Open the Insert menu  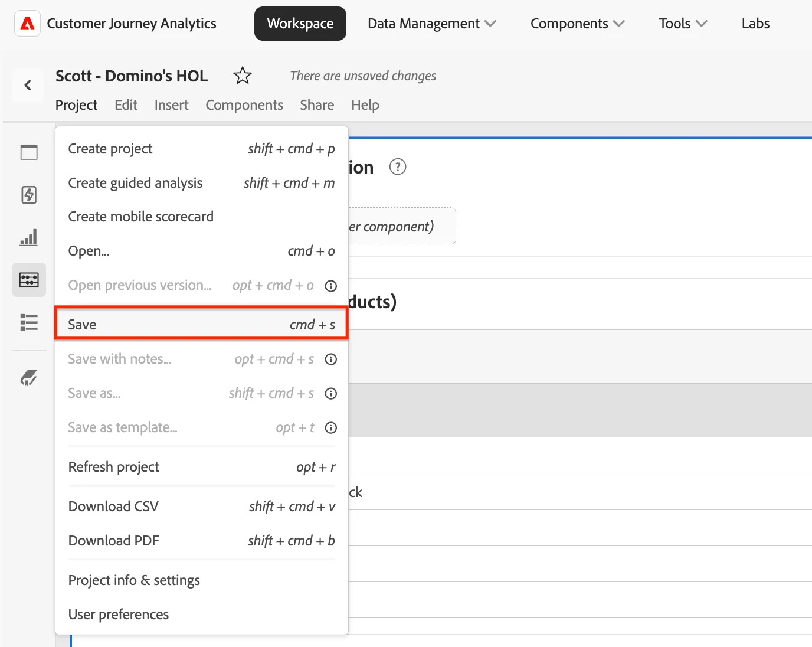pos(171,105)
